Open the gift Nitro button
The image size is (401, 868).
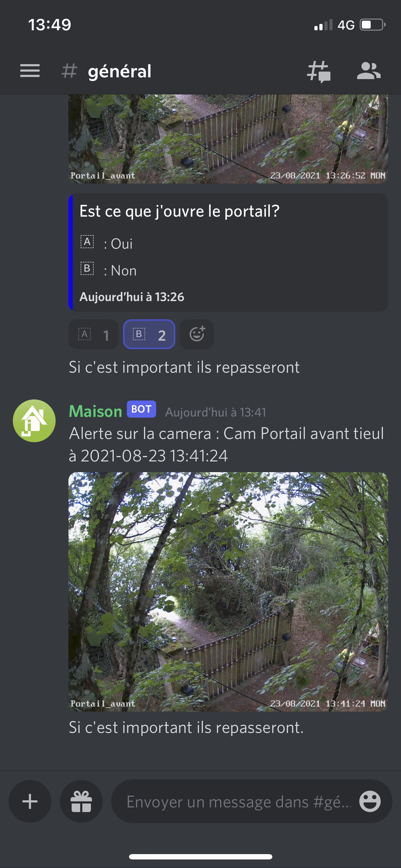click(81, 801)
